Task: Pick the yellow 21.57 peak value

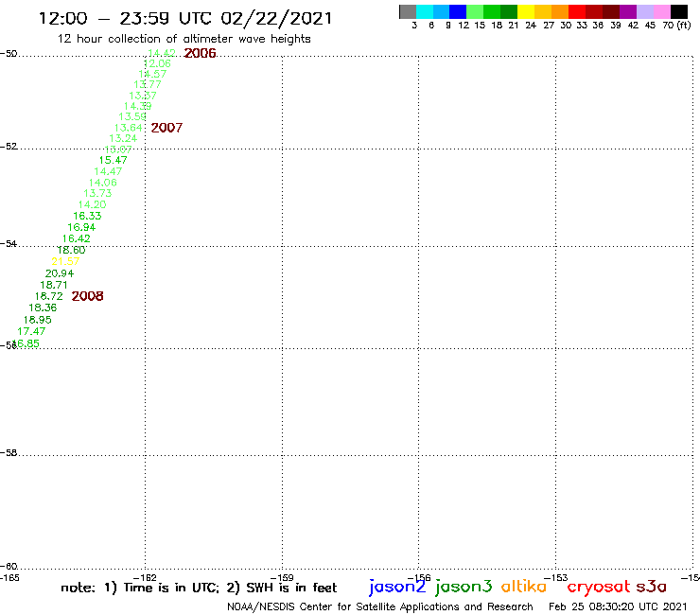Action: [x=65, y=262]
